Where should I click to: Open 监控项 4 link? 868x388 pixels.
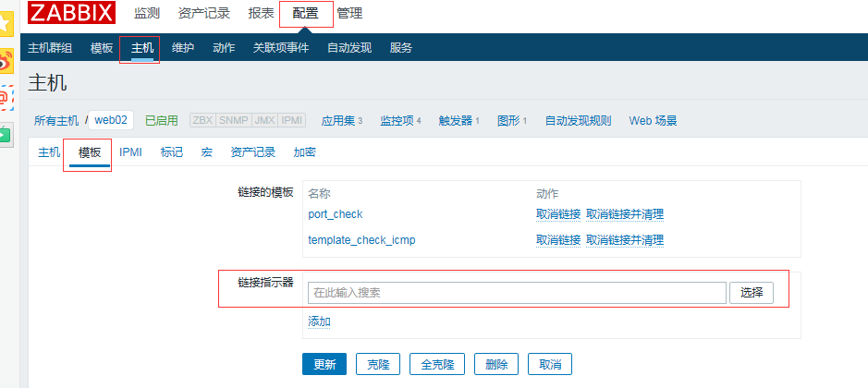[400, 121]
